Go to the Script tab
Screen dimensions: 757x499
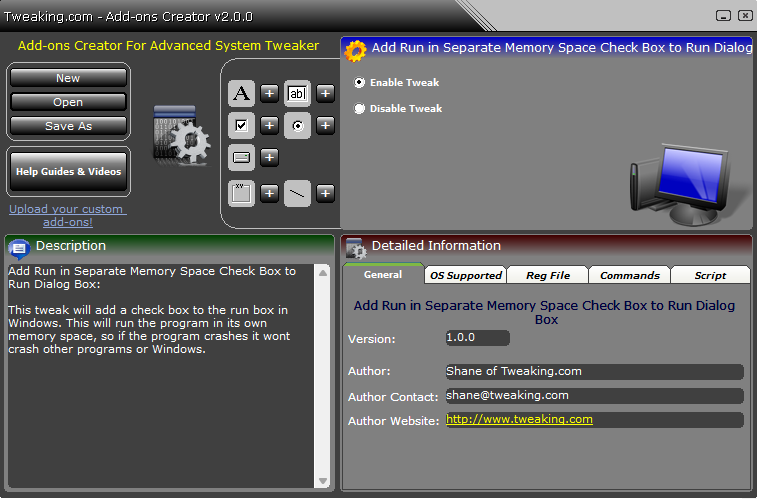click(x=710, y=275)
